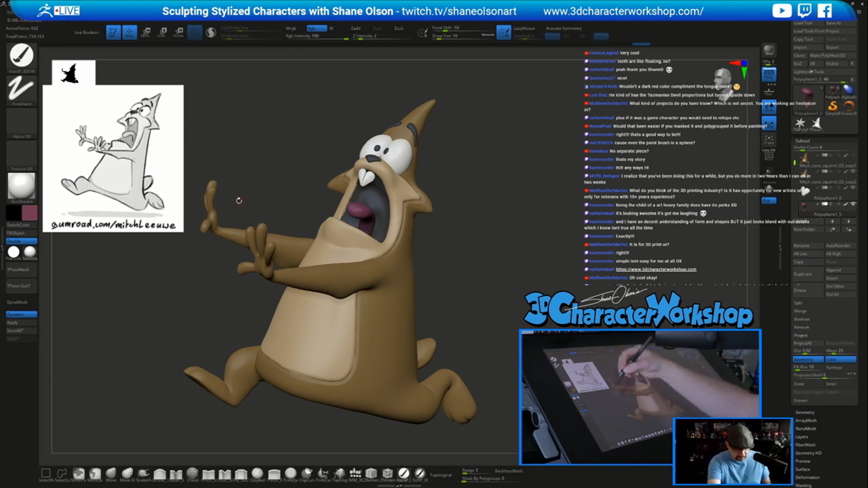Toggle Activate Symmetry
868x488 pixels.
tap(564, 28)
